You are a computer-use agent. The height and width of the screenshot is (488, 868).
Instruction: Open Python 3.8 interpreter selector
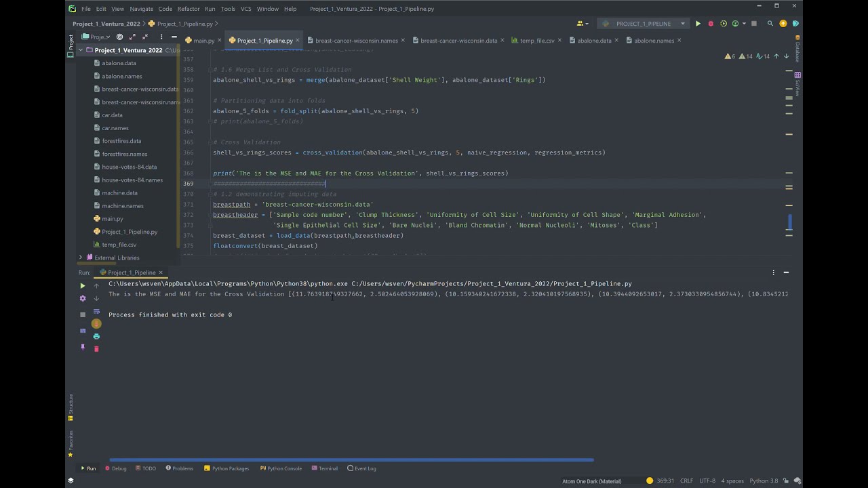[x=764, y=481]
